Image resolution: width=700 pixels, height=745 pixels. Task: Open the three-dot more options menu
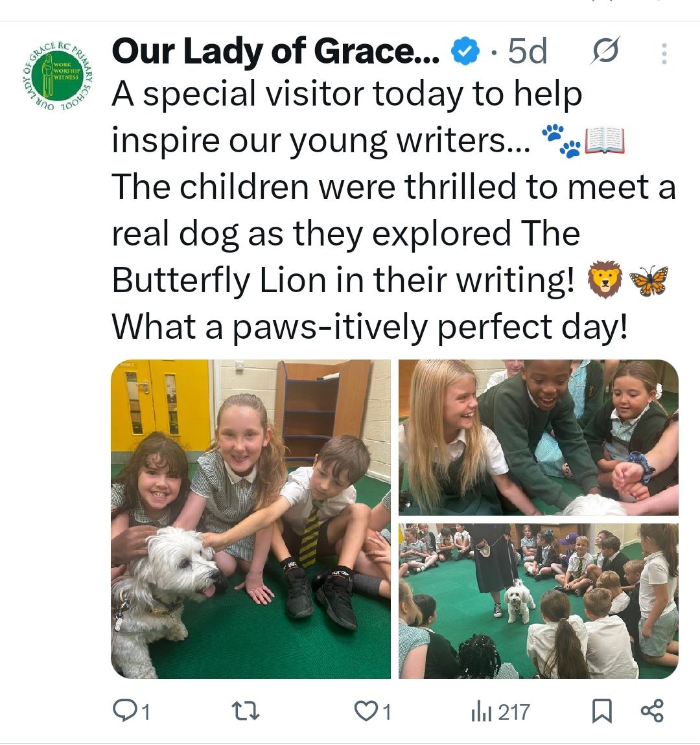click(664, 53)
